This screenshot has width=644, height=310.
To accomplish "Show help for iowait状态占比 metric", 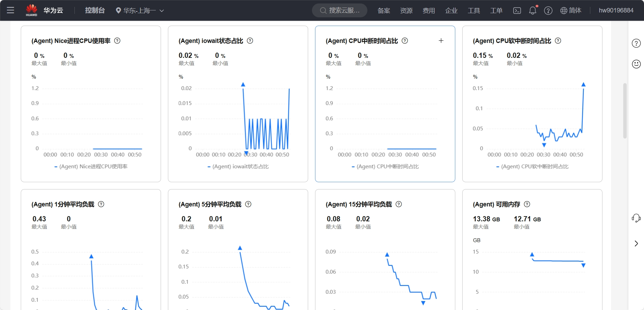I will pos(250,41).
